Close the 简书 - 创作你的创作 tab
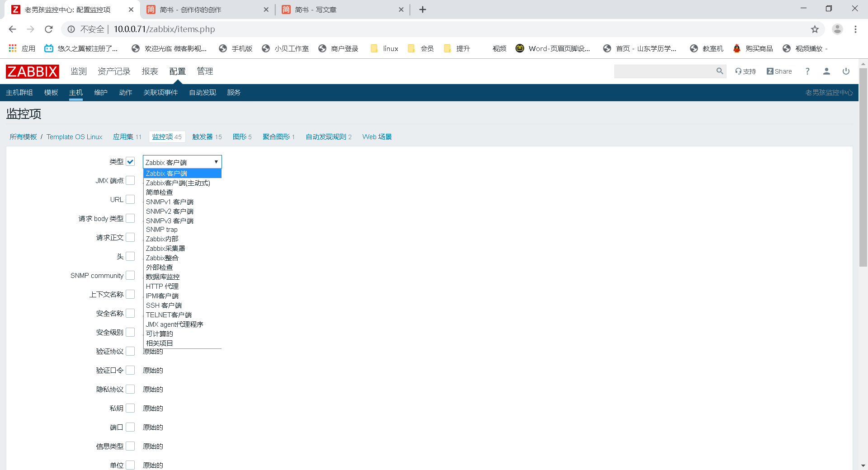Screen dimensions: 868x470 [x=266, y=9]
